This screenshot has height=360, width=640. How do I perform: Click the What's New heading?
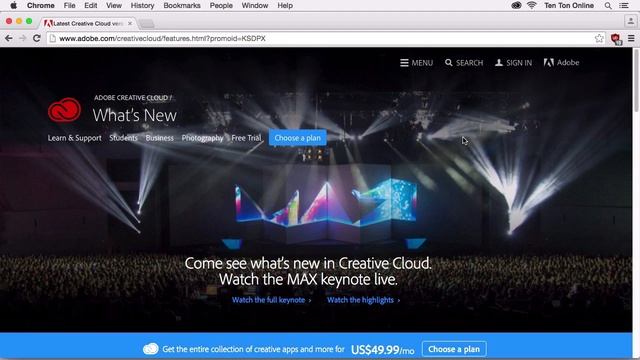coord(135,116)
